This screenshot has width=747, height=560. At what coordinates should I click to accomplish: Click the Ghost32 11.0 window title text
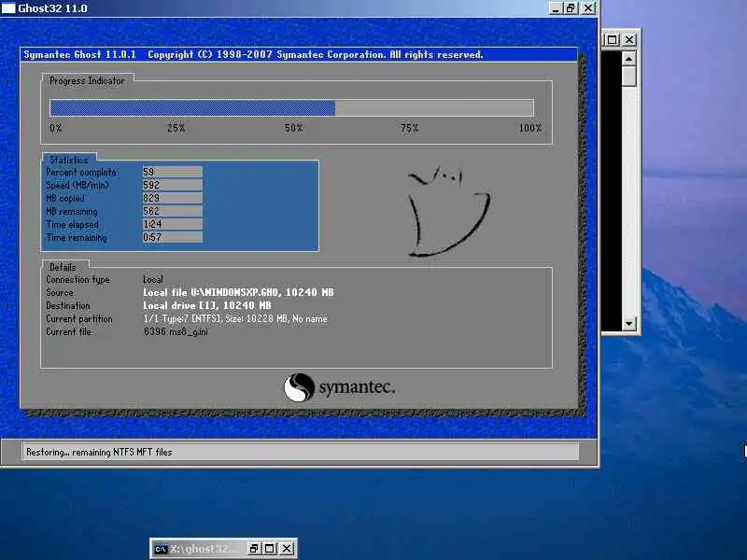point(52,8)
